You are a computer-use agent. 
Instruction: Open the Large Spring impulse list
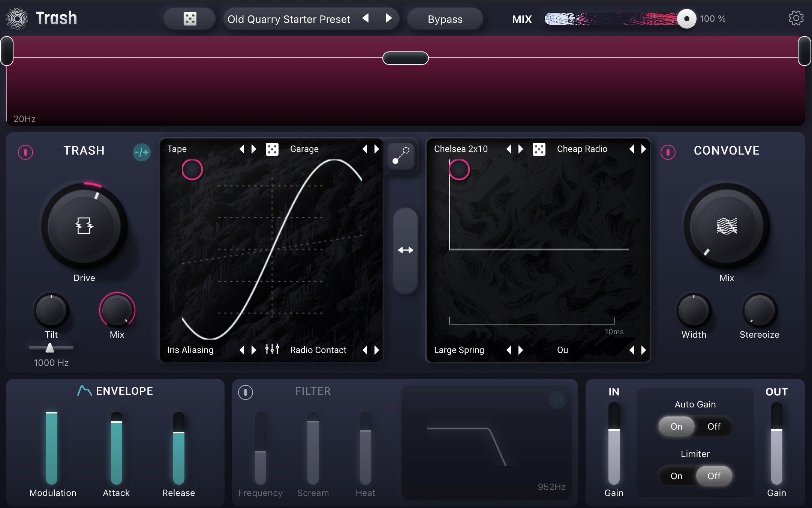click(x=459, y=350)
